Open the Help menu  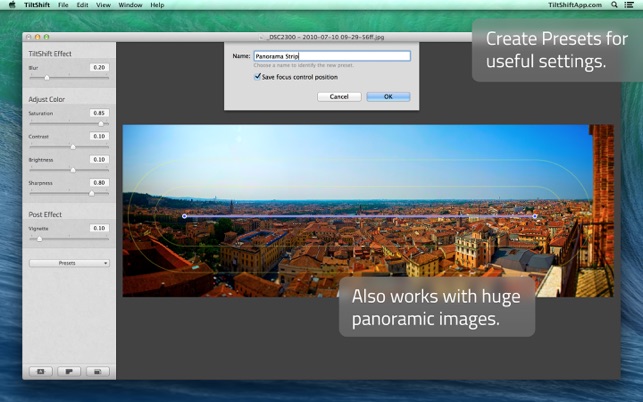tap(157, 5)
